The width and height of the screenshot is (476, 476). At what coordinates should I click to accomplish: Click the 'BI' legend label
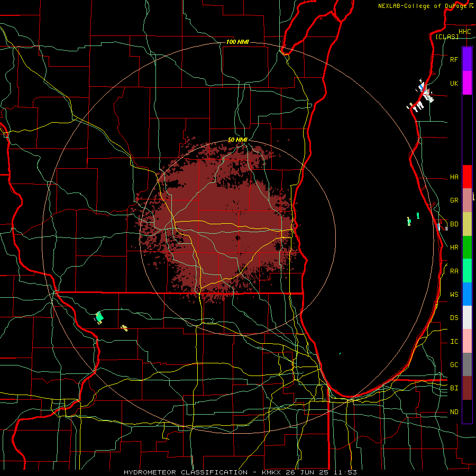coord(454,388)
